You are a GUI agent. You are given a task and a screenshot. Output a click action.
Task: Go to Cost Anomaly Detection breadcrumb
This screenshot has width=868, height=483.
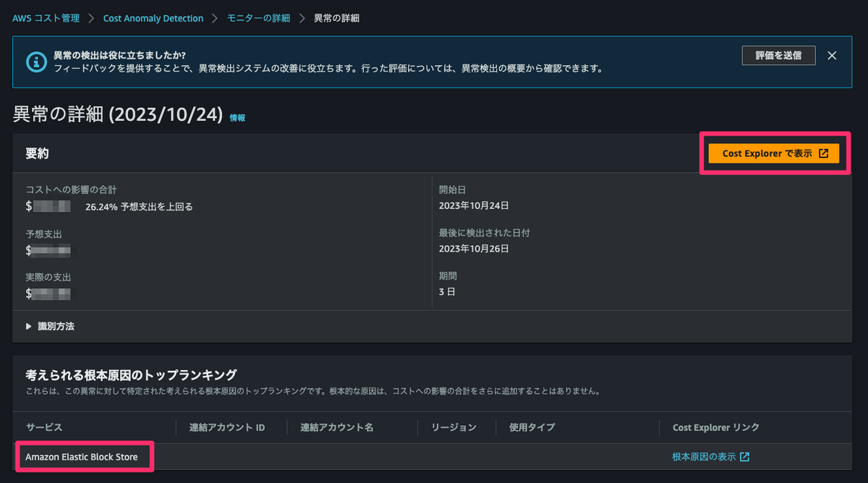(153, 18)
